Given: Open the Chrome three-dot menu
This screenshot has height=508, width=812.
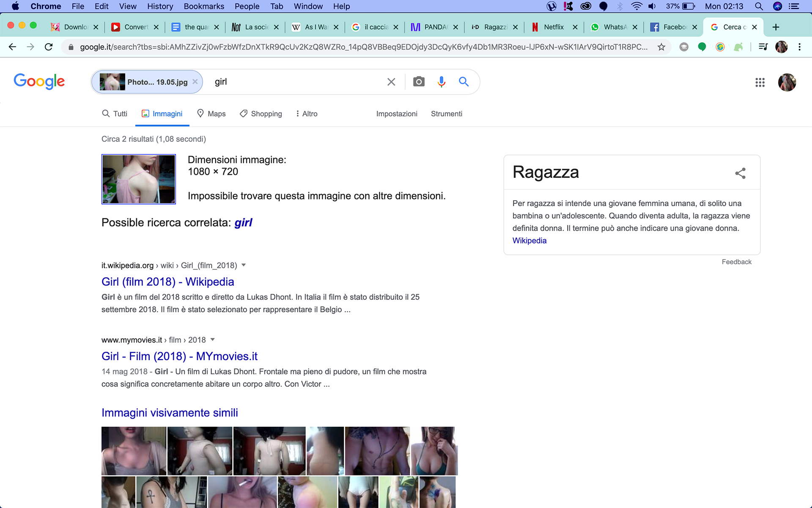Looking at the screenshot, I should (x=799, y=47).
